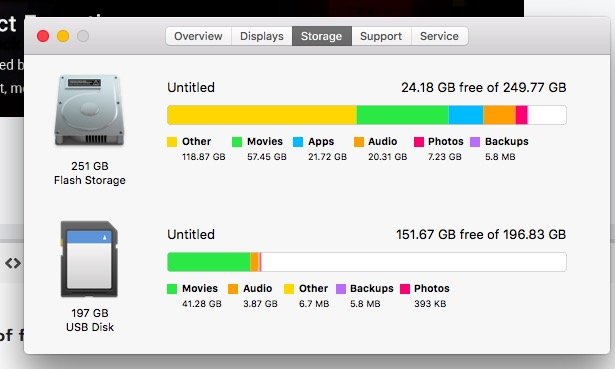Click the "197 GB" capacity label
Screen dimensions: 615x369
[90, 313]
